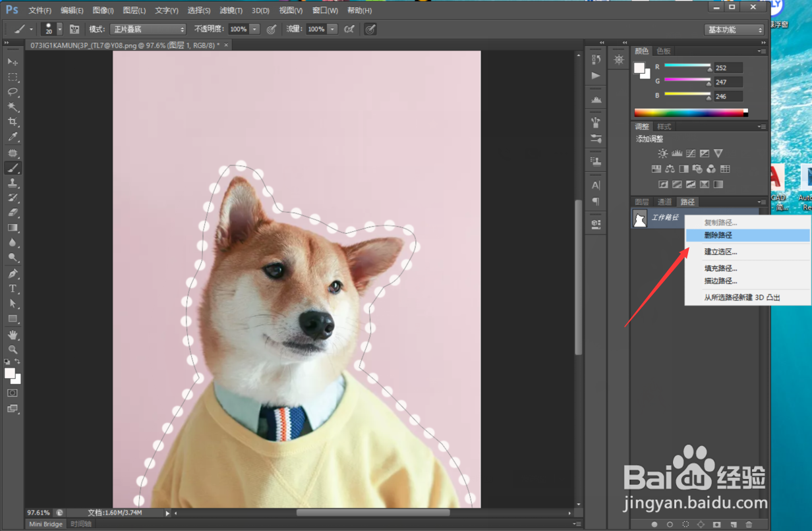Image resolution: width=812 pixels, height=531 pixels.
Task: Click the Brightness/Contrast adjustment icon
Action: click(662, 154)
